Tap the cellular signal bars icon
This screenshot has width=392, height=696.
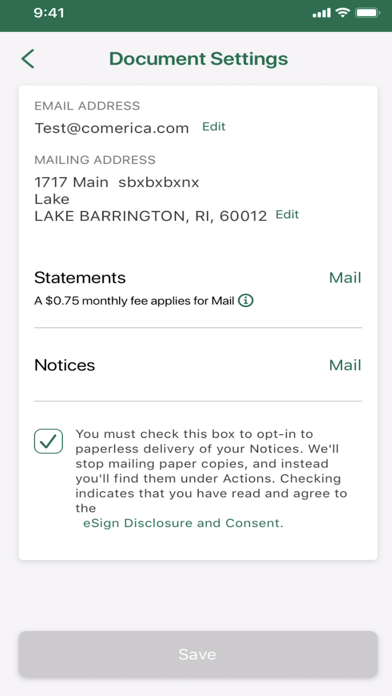point(321,13)
